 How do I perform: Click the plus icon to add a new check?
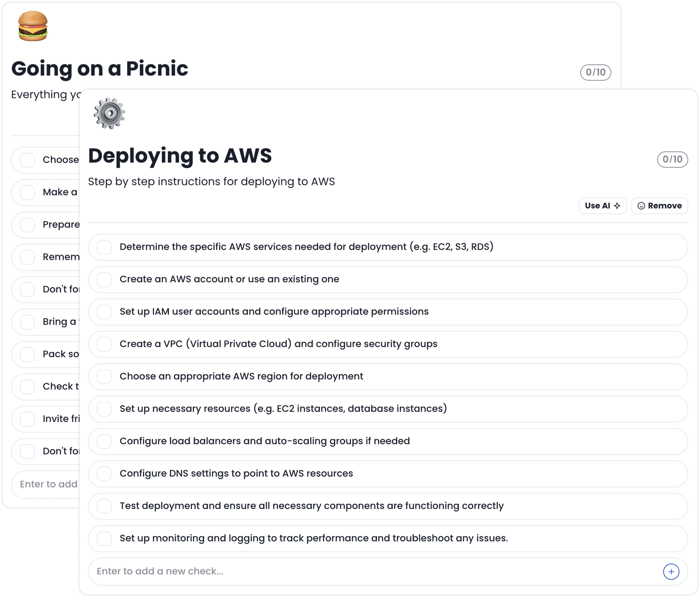pyautogui.click(x=671, y=571)
